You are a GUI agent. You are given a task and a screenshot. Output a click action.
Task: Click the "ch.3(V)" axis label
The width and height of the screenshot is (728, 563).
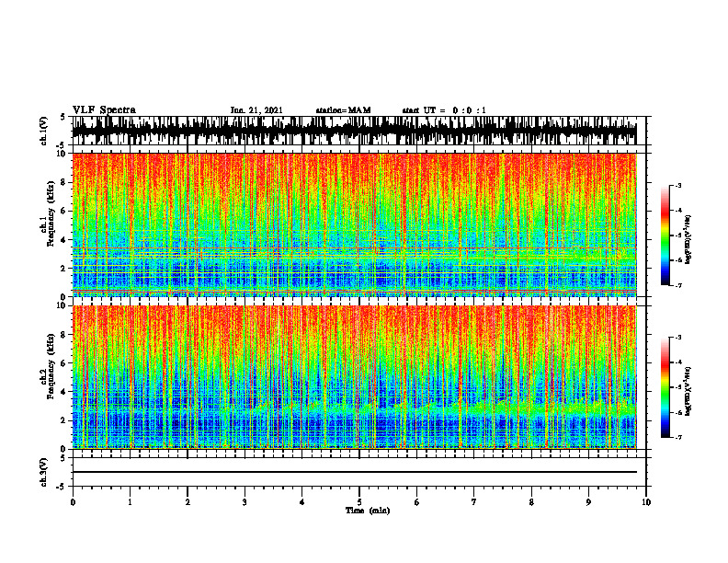[x=44, y=472]
